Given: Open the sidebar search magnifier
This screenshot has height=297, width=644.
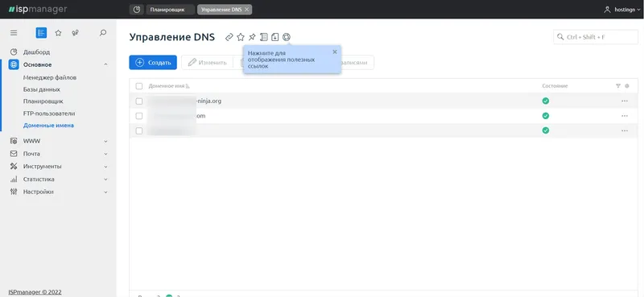Looking at the screenshot, I should click(x=103, y=33).
